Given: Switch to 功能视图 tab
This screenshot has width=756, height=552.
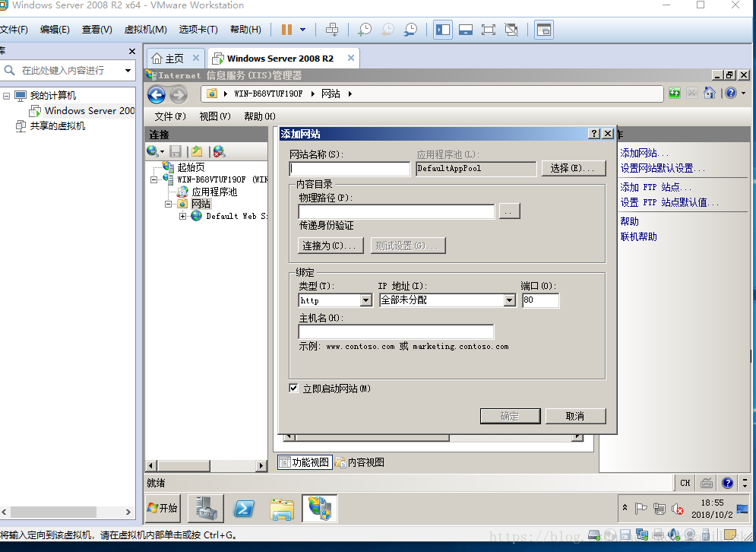Looking at the screenshot, I should (305, 462).
